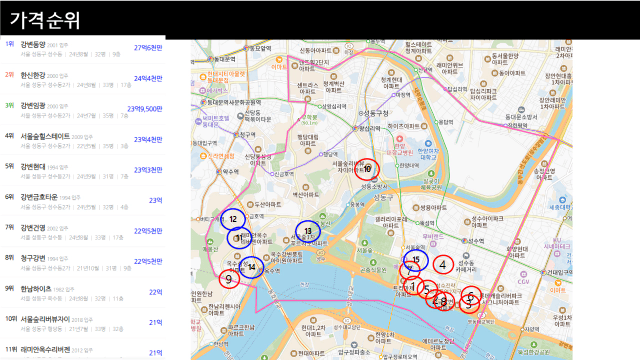This screenshot has height=360, width=640.
Task: Select 3위 강변임광 entry
Action: [x=83, y=109]
